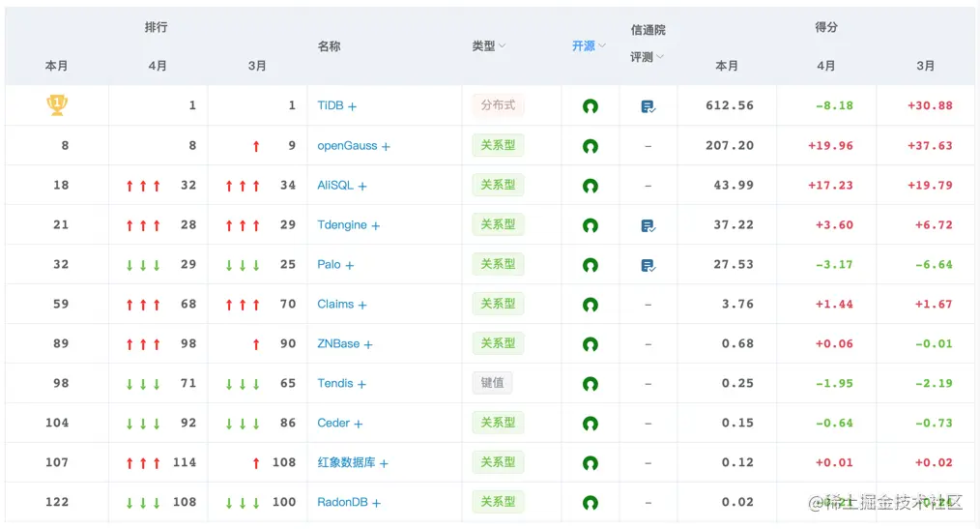980x529 pixels.
Task: Click the plus icon next to openGauss
Action: [386, 146]
